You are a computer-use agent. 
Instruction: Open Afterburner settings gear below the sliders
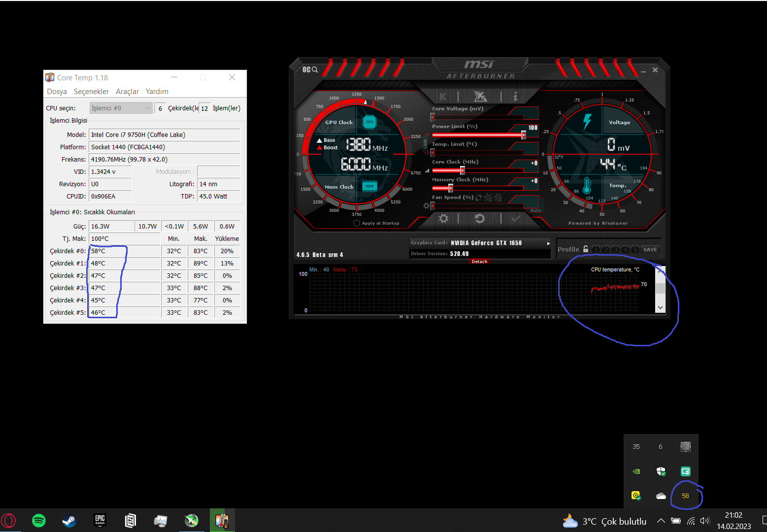point(443,218)
